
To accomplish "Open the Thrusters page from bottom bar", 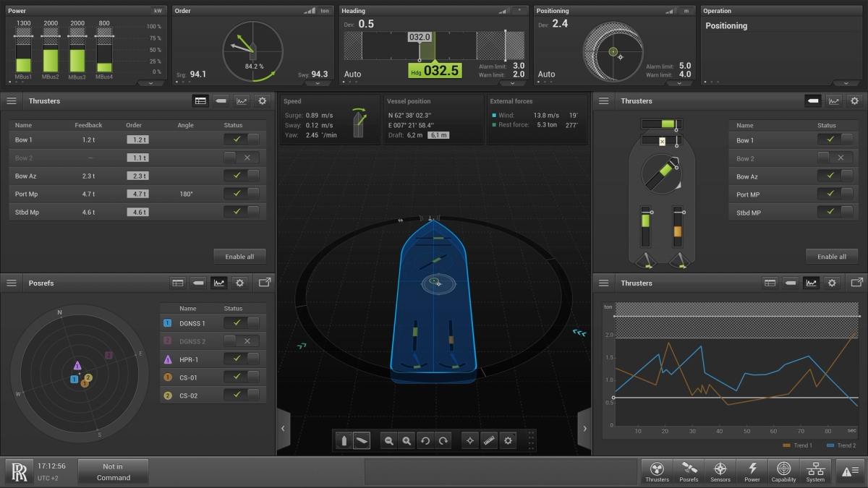I will point(657,471).
